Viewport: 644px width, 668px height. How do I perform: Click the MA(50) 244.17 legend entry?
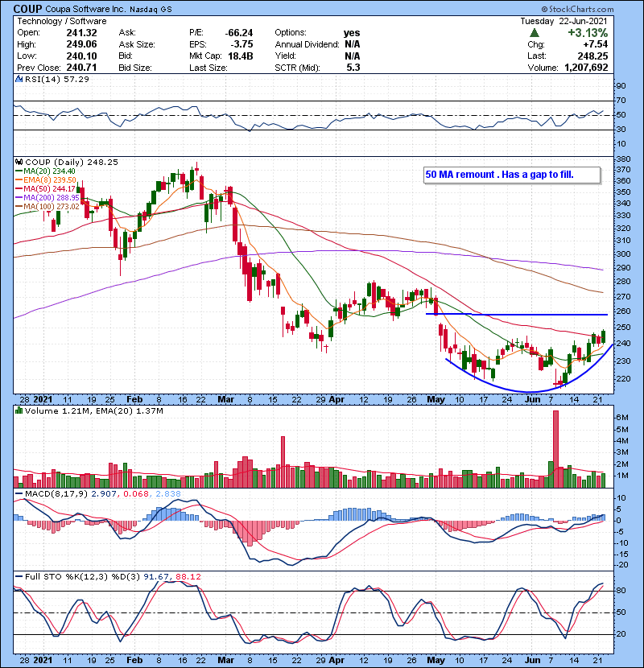(45, 188)
